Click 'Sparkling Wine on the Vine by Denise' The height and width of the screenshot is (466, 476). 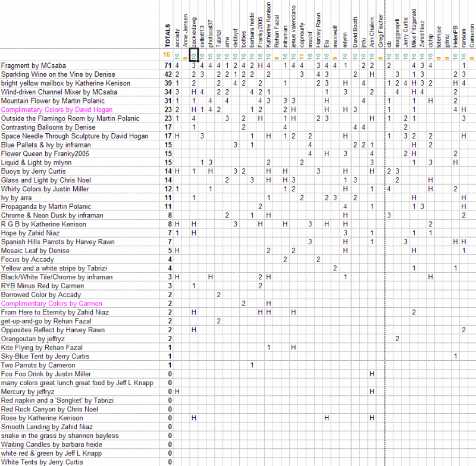(58, 74)
